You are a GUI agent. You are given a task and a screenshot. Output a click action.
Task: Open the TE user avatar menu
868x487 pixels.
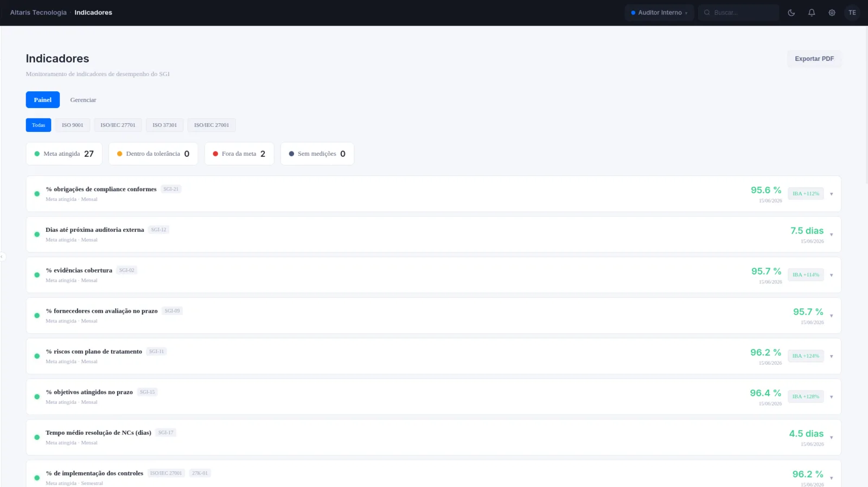pyautogui.click(x=852, y=12)
